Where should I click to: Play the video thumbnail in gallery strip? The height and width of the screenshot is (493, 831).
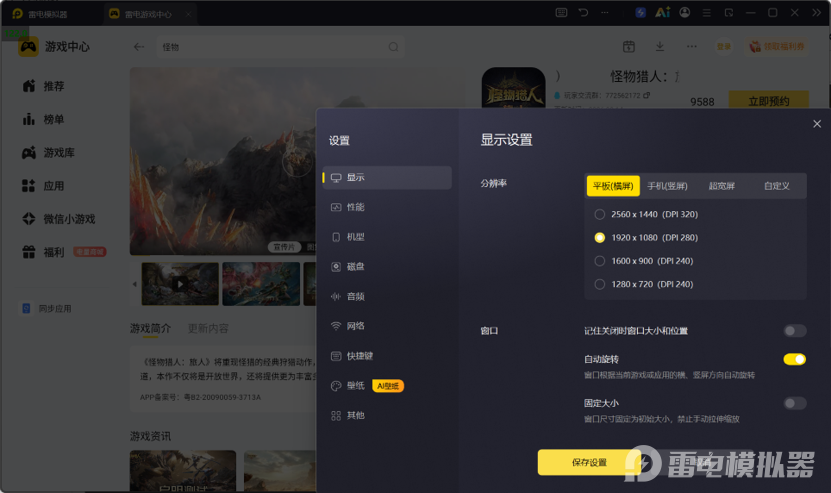180,284
